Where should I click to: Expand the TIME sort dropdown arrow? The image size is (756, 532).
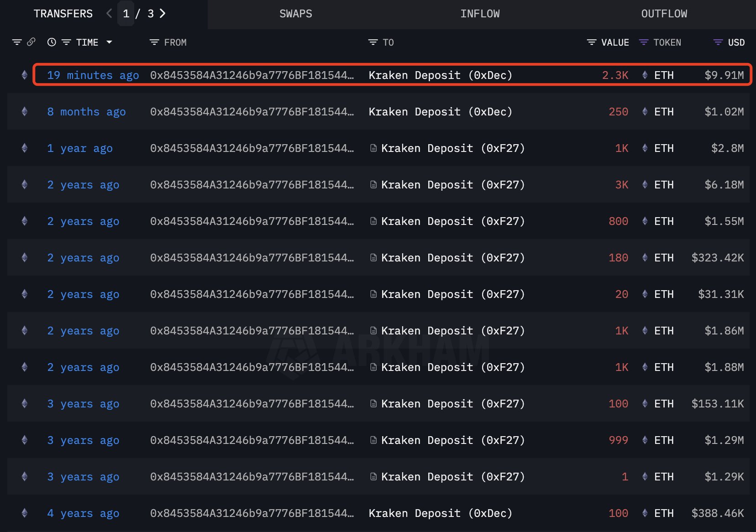(x=109, y=42)
